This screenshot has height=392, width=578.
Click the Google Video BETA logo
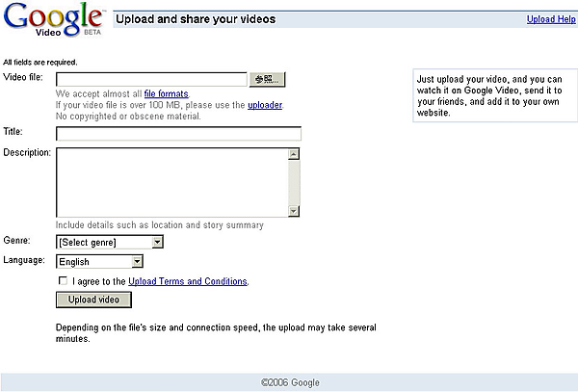coord(54,19)
